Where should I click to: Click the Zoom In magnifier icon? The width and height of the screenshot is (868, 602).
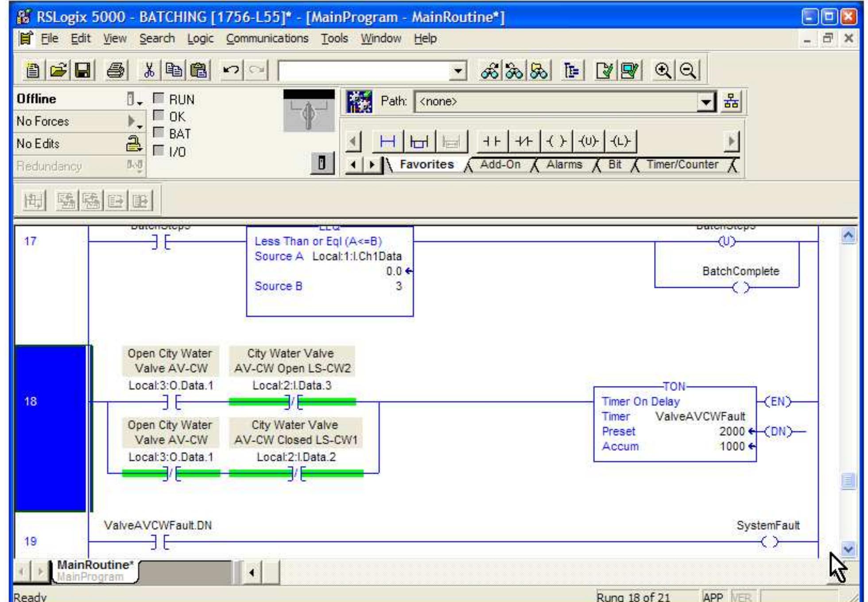point(663,70)
